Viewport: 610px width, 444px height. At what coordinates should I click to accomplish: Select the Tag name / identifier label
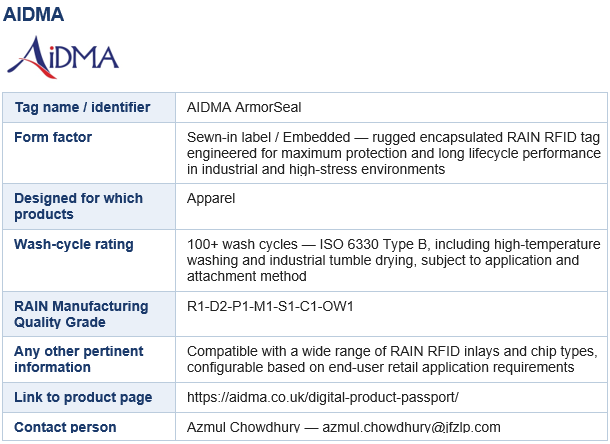pyautogui.click(x=82, y=107)
